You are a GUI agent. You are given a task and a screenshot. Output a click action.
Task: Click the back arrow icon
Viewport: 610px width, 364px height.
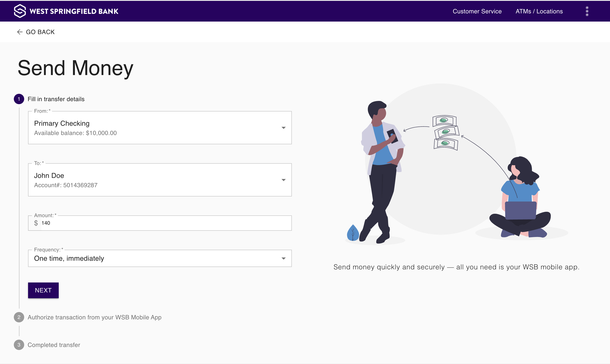20,32
